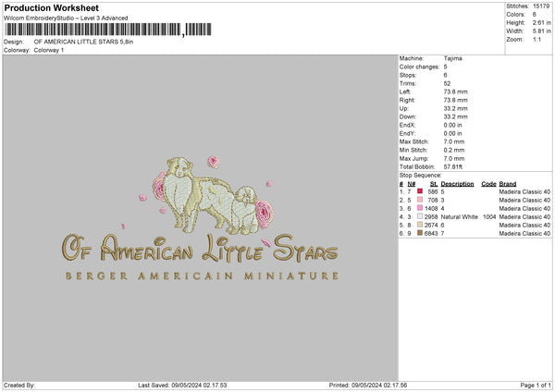This screenshot has width=555, height=392.
Task: Click the light pink swatch for stop 2
Action: click(x=420, y=200)
